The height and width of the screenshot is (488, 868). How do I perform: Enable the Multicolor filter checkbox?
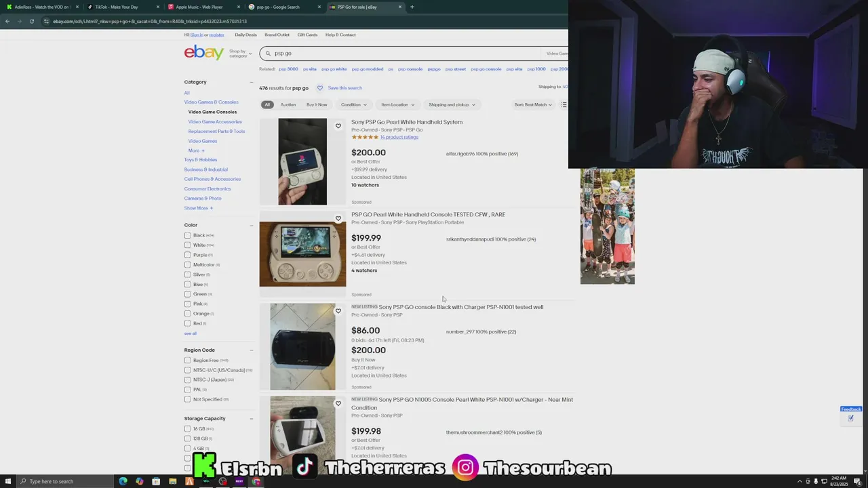187,264
